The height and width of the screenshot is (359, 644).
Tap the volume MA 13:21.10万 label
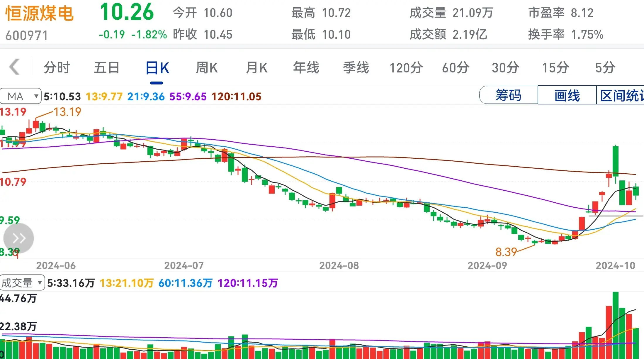point(127,283)
